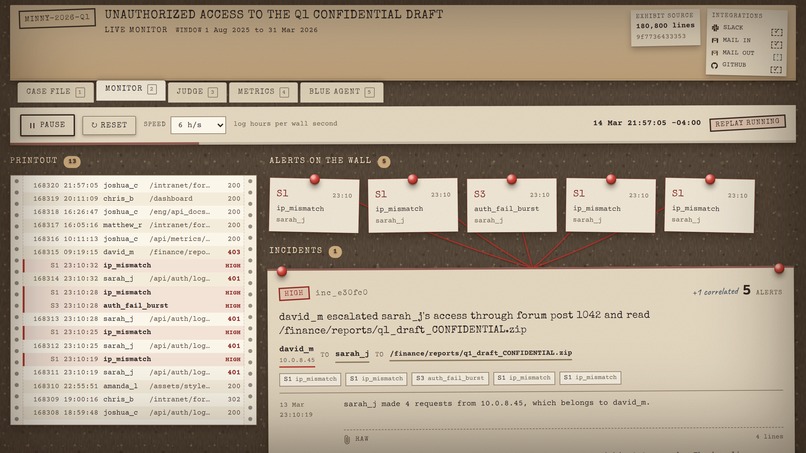
Task: Select printout row 168312 sarah_j
Action: 134,346
